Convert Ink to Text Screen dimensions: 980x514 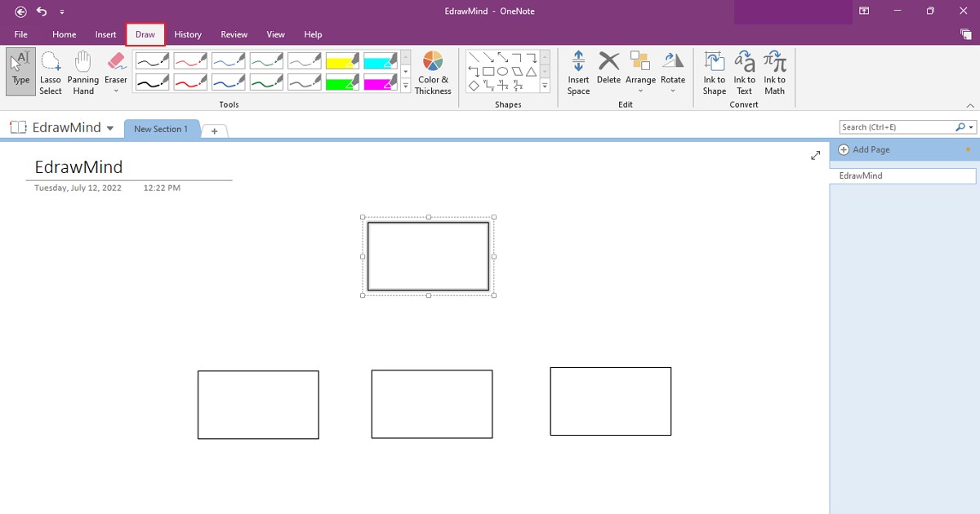click(745, 72)
